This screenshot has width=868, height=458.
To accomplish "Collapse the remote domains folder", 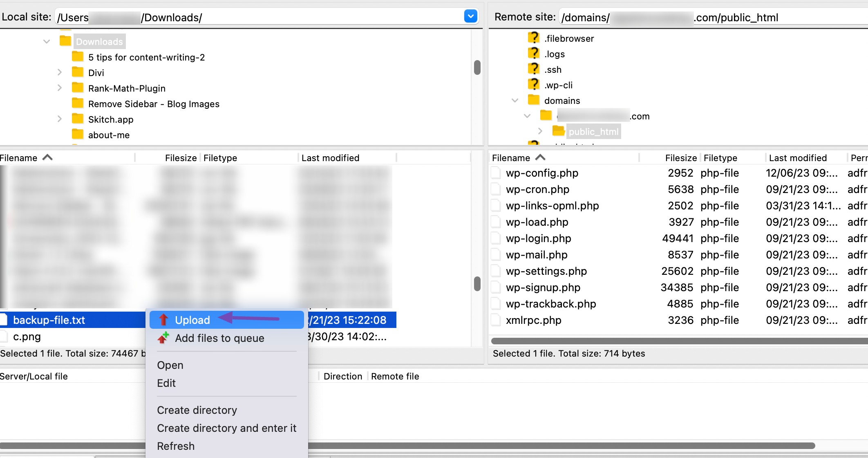I will (515, 100).
